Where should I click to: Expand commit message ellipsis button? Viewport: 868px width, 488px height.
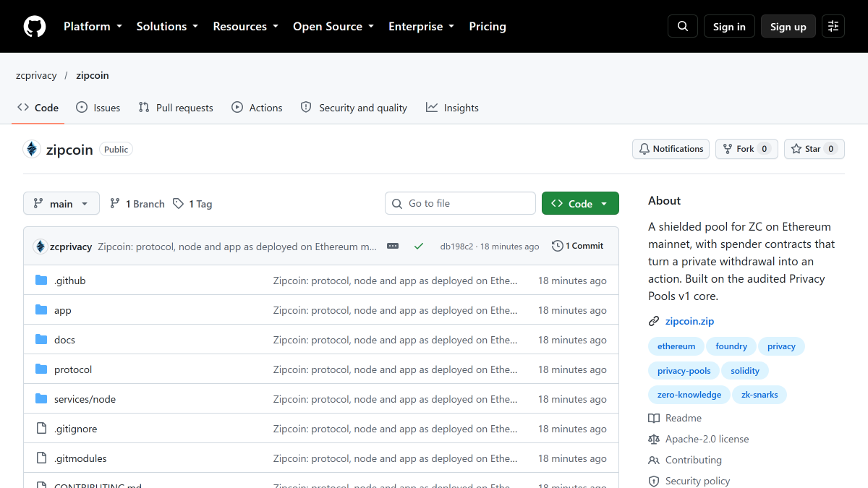[x=393, y=246]
